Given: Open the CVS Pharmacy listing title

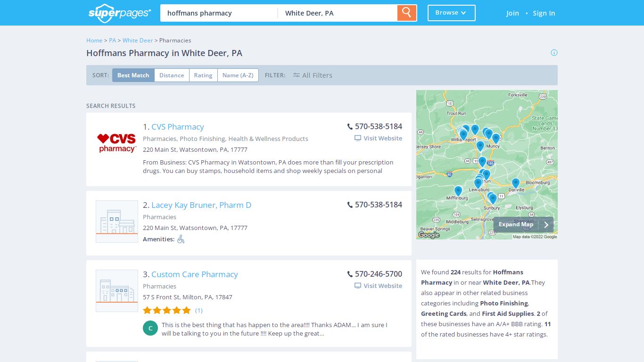Looking at the screenshot, I should coord(178,127).
